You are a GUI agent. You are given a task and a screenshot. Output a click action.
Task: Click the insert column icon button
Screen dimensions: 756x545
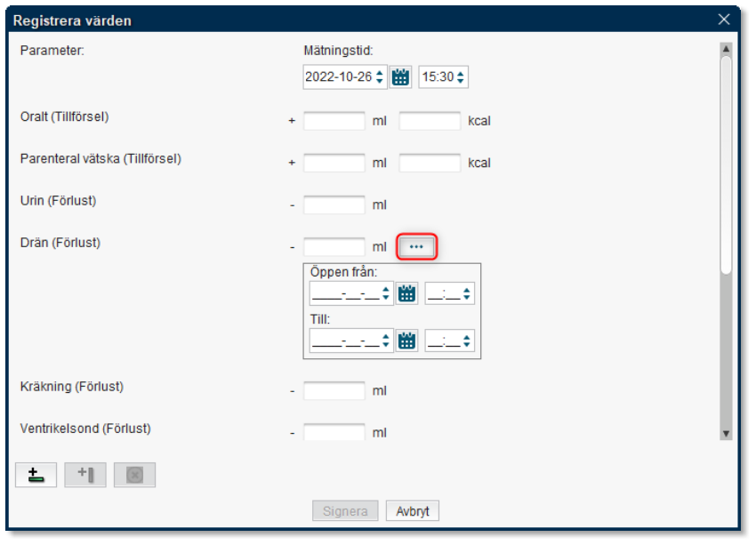[85, 475]
